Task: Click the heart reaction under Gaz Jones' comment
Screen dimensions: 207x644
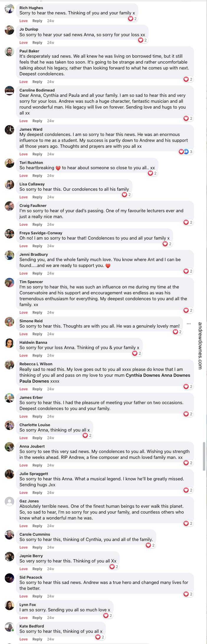Action: (186, 523)
